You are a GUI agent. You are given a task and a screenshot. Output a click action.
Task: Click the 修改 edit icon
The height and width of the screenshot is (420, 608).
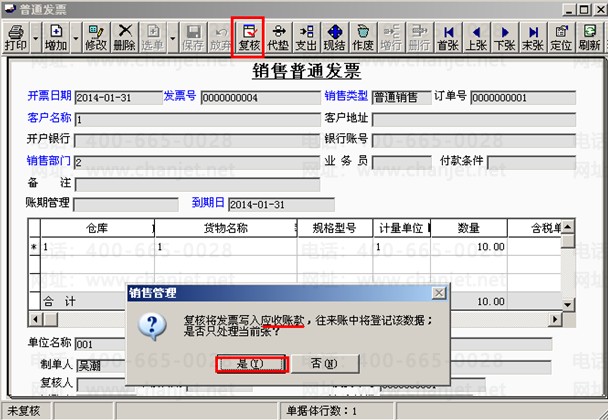click(x=96, y=38)
